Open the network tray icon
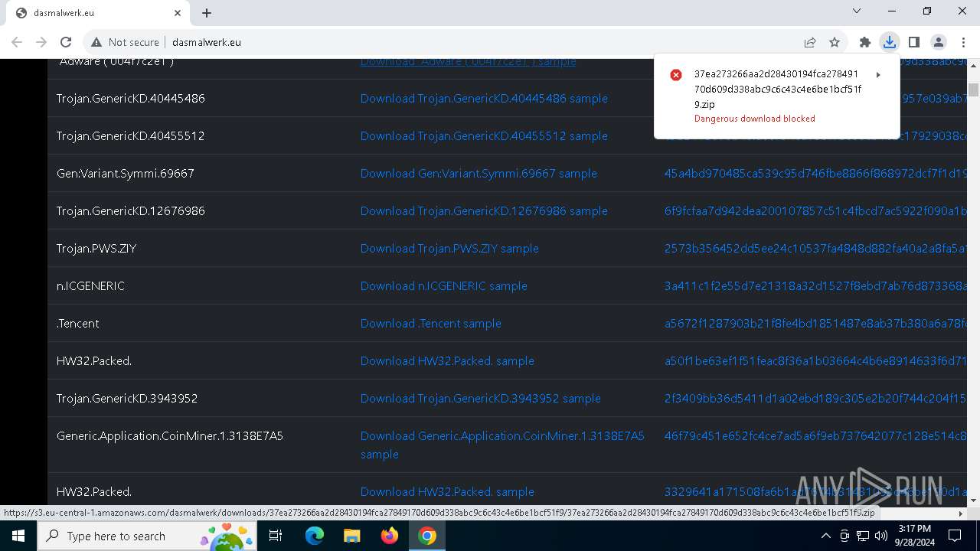Image resolution: width=980 pixels, height=551 pixels. pyautogui.click(x=863, y=536)
